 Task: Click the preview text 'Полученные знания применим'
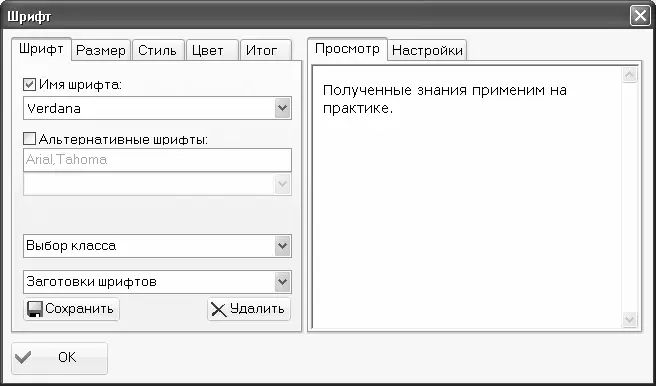[433, 90]
